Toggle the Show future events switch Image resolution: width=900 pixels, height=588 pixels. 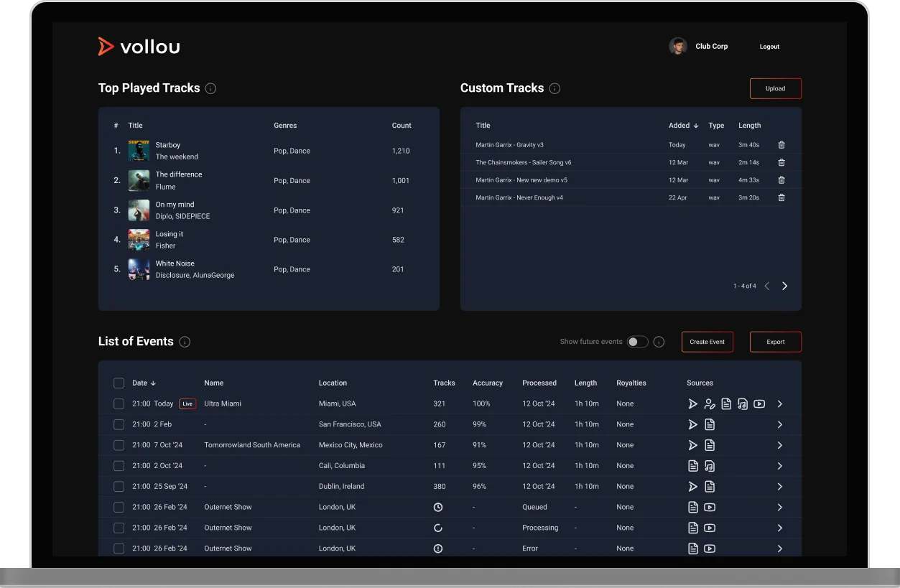click(x=637, y=342)
